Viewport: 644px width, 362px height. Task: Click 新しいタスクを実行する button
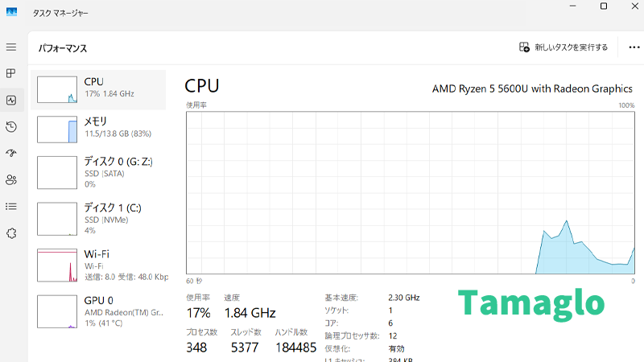pyautogui.click(x=563, y=47)
